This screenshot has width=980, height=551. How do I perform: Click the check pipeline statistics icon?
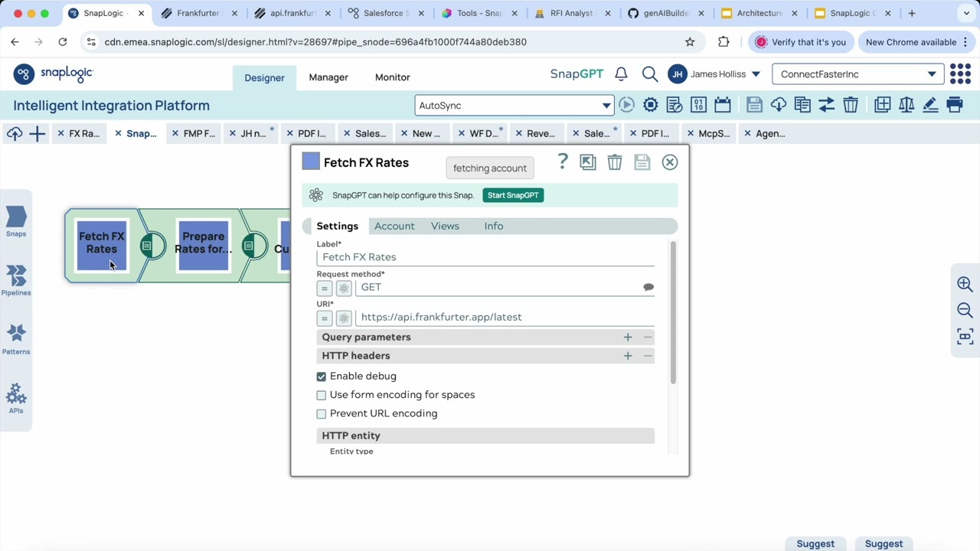(x=675, y=105)
